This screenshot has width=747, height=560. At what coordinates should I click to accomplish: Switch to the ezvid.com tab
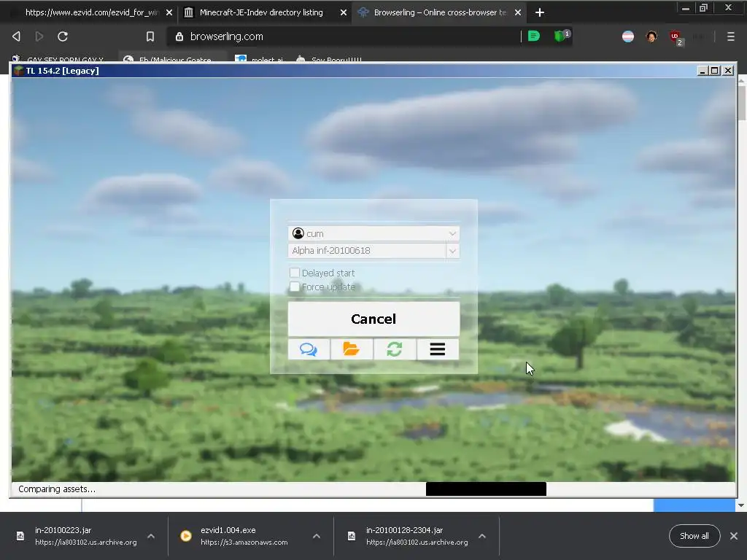click(x=88, y=12)
